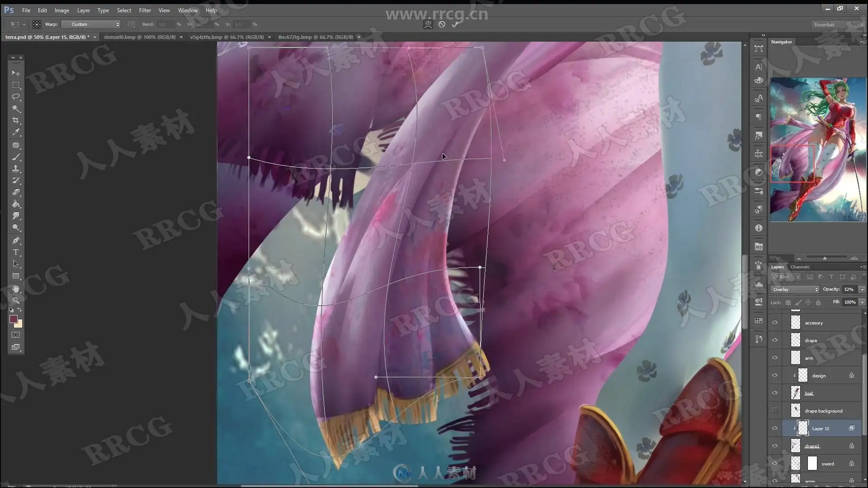Open the Overlay blend mode dropdown
Image resolution: width=868 pixels, height=488 pixels.
[x=795, y=290]
